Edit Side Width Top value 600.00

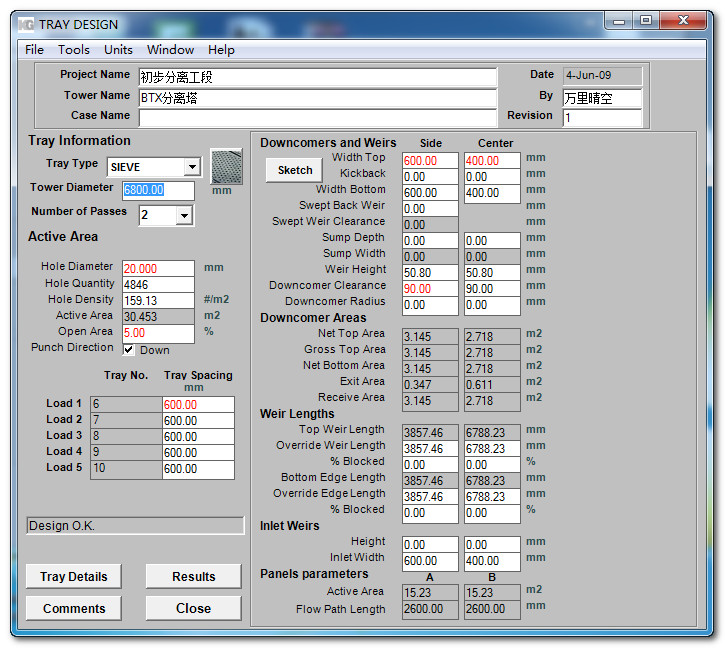[x=430, y=160]
